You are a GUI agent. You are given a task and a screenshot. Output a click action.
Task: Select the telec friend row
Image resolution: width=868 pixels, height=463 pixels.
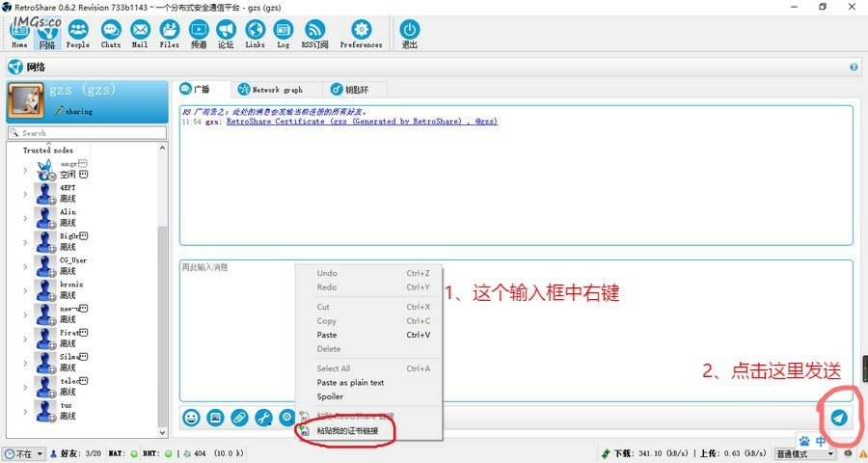tap(83, 387)
